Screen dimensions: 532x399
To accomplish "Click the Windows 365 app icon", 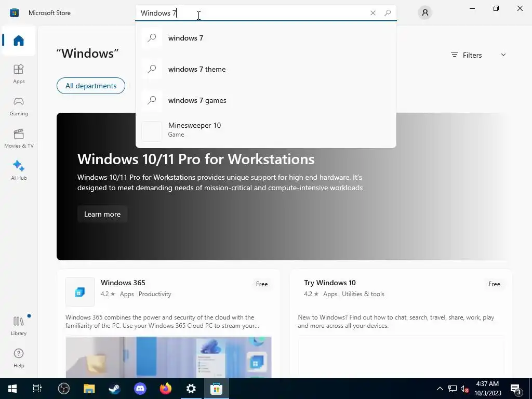I will click(x=80, y=292).
